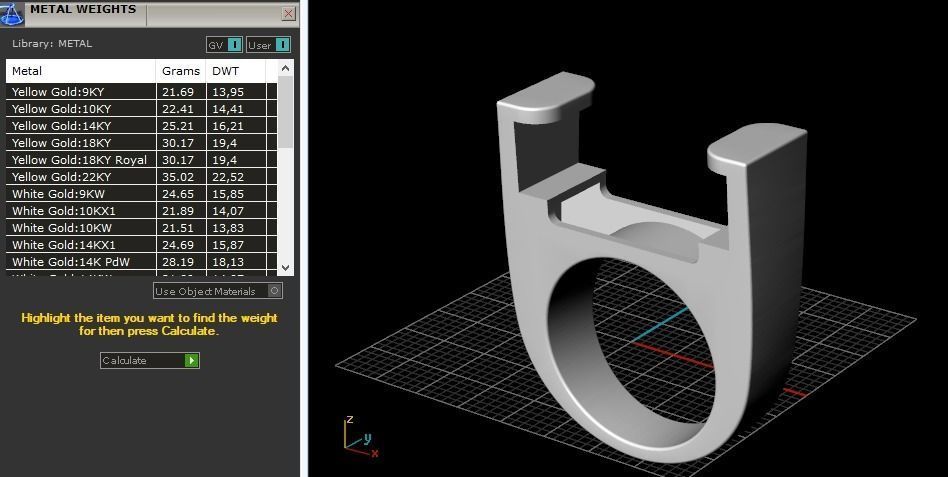
Task: Select the White Gold:14K PdW row
Action: click(141, 261)
